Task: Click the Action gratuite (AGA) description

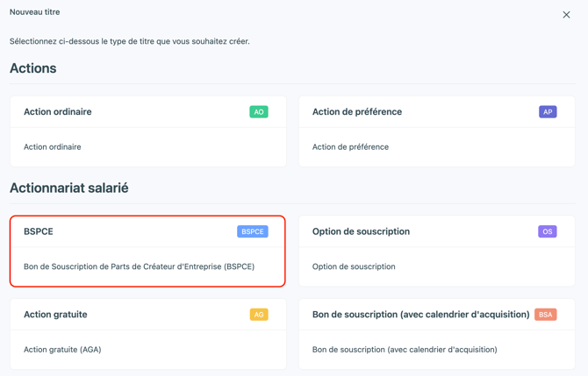Action: (x=62, y=350)
